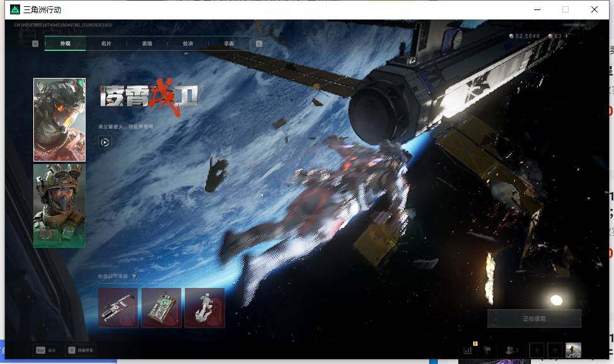Screen dimensions: 614x364
Task: Add currency with the plus icon
Action: (566, 36)
